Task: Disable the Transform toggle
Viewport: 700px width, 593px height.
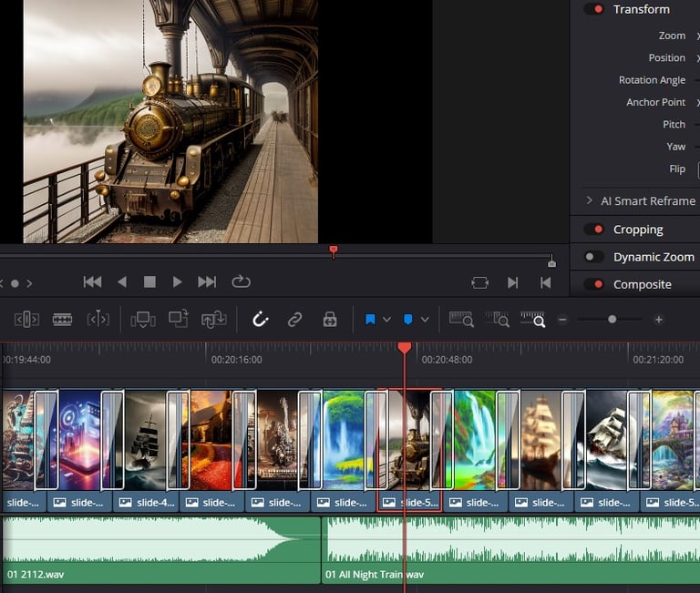Action: 595,9
